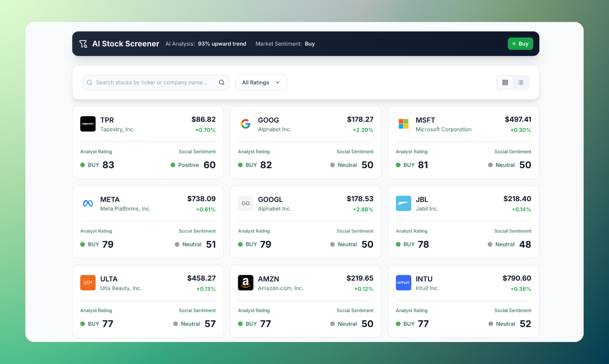Click the Ulta Beauty, Inc. company name
Image resolution: width=609 pixels, height=364 pixels.
coord(121,288)
